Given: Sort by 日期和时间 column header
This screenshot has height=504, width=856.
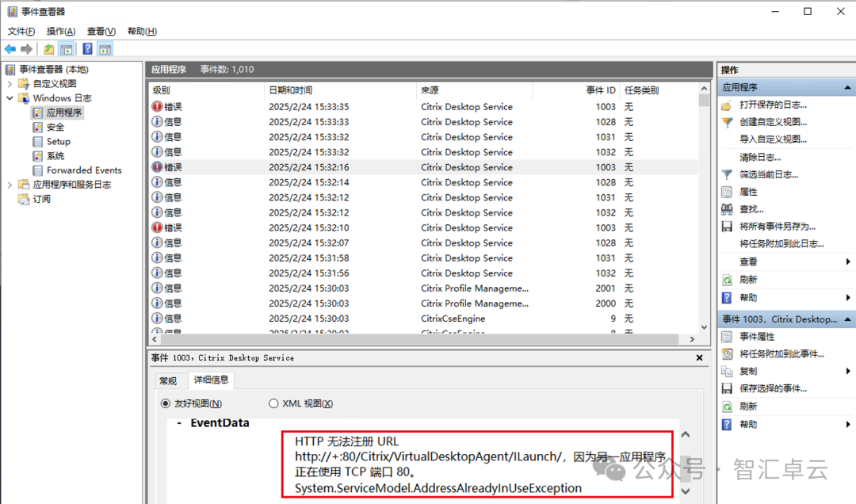Looking at the screenshot, I should point(340,90).
